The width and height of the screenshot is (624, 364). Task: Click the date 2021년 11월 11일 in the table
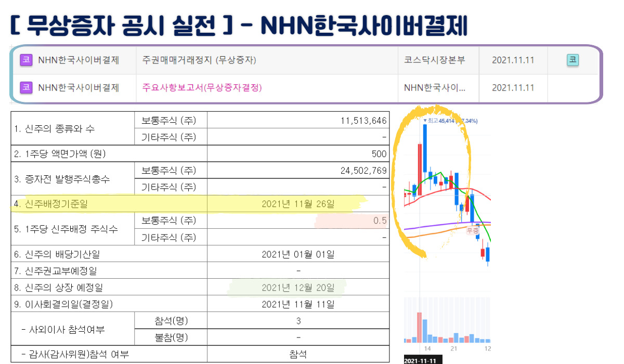pyautogui.click(x=298, y=304)
